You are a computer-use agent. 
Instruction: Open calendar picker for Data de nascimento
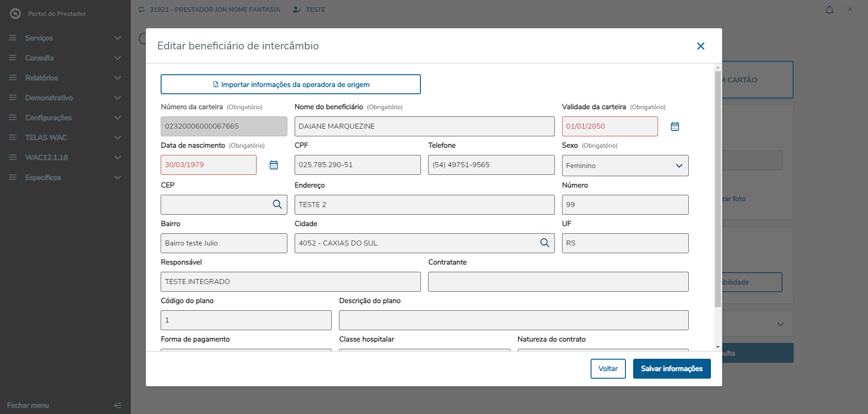click(274, 165)
